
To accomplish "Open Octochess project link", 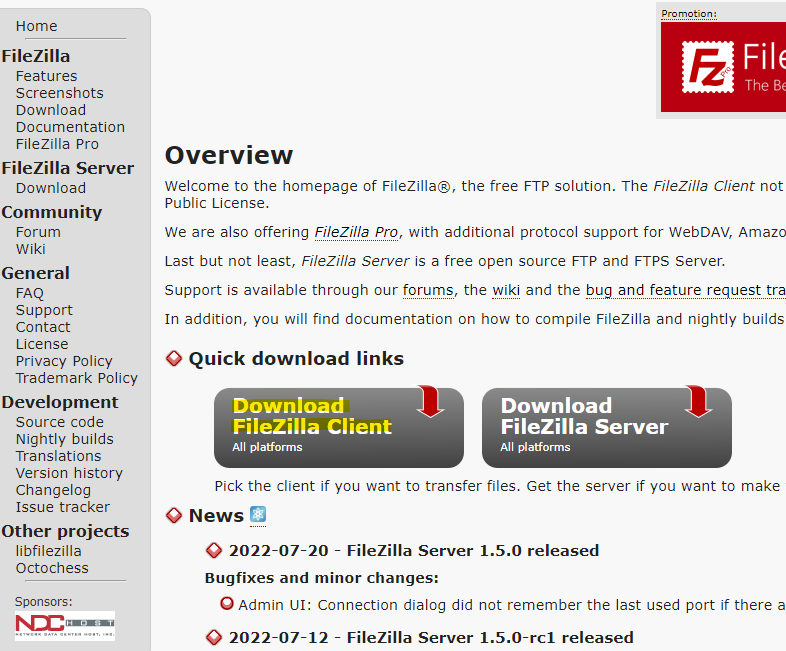I will pyautogui.click(x=52, y=568).
